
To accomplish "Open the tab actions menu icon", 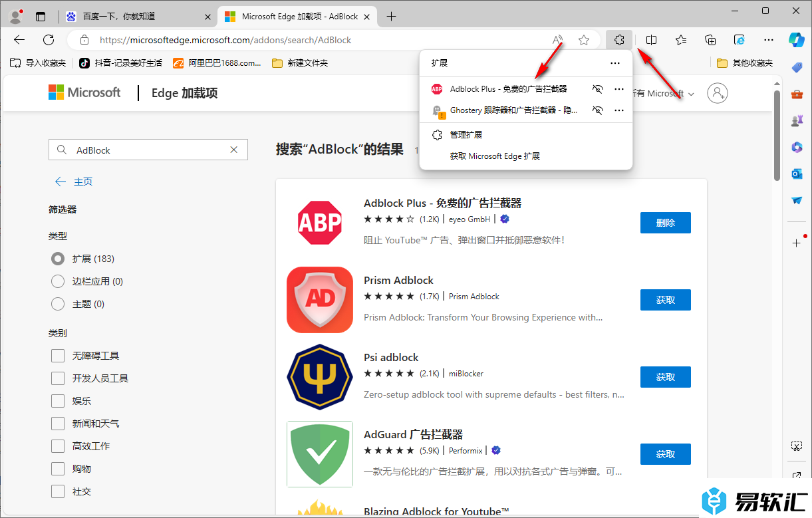I will [x=41, y=17].
